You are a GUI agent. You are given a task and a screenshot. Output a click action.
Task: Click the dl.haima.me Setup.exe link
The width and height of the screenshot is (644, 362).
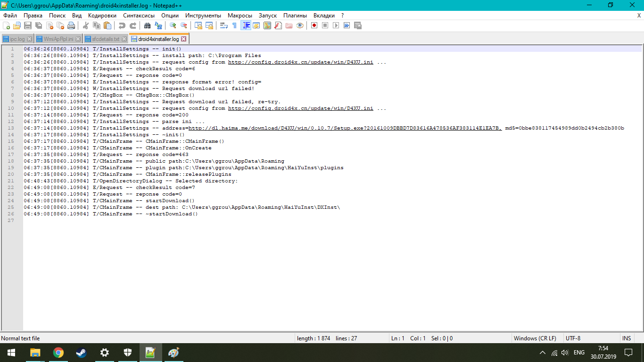345,128
